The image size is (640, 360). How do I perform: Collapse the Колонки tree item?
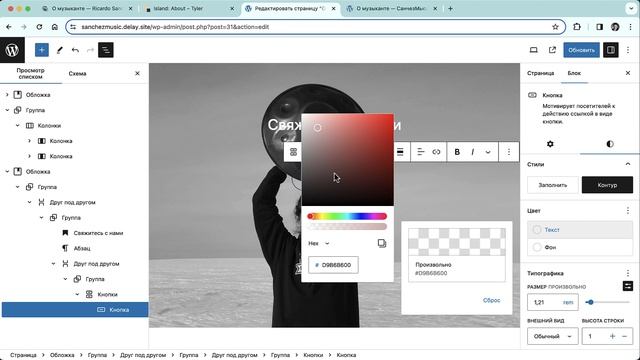pos(18,126)
